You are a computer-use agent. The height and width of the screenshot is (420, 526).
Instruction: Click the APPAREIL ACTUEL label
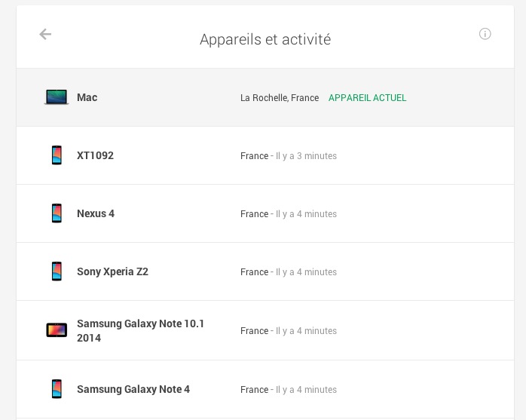tap(367, 98)
